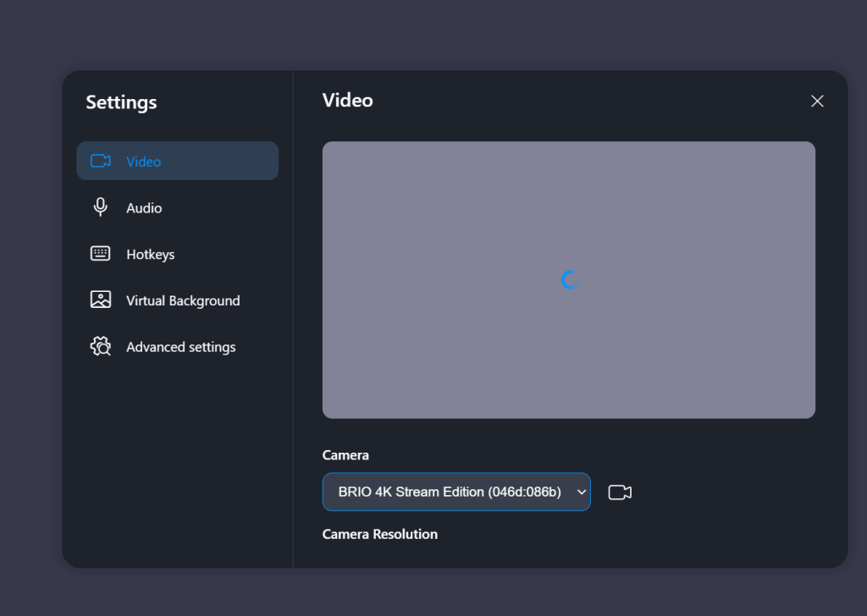
Task: Click the Camera Resolution label
Action: tap(380, 534)
